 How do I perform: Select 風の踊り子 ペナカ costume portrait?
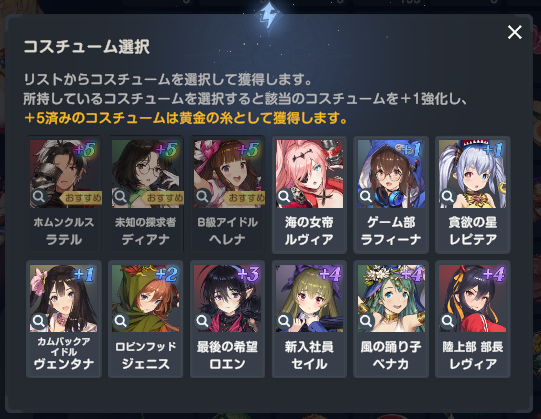point(391,299)
